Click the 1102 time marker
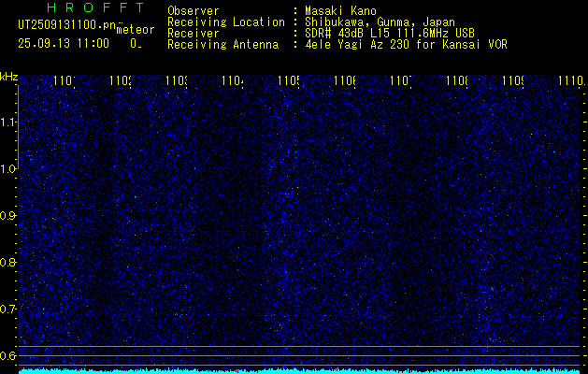The image size is (588, 374). (x=121, y=80)
